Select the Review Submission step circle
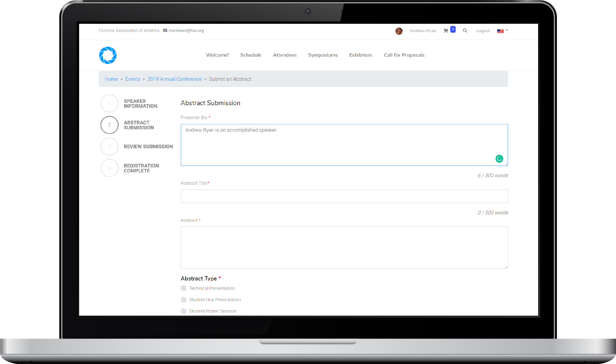 point(109,146)
